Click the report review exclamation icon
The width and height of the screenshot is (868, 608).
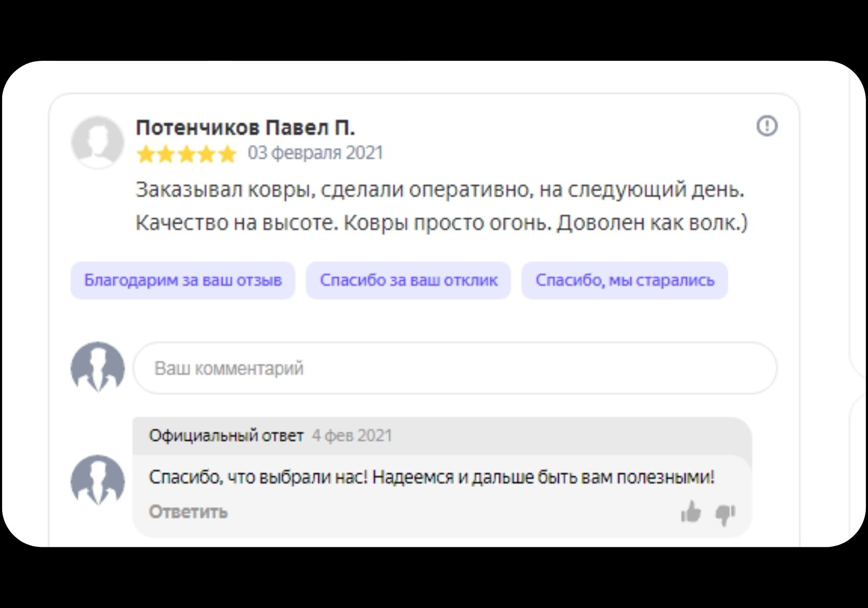767,126
